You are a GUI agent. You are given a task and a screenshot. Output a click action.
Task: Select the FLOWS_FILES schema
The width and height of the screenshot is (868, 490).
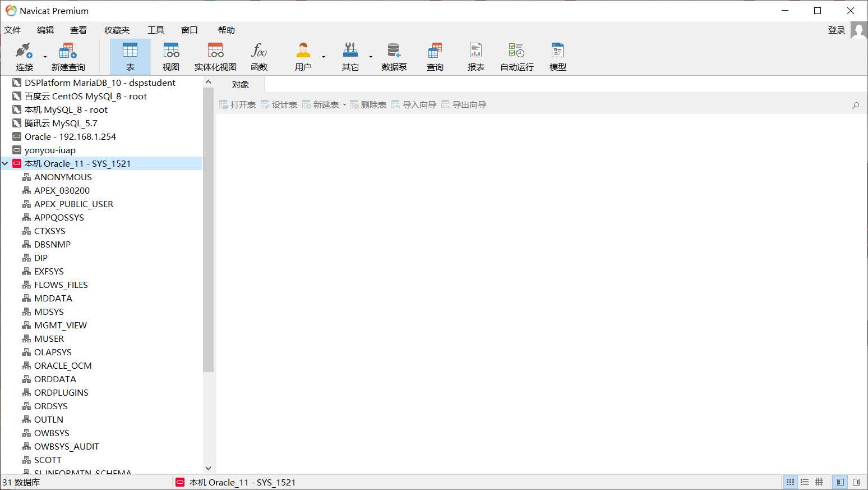click(x=61, y=285)
